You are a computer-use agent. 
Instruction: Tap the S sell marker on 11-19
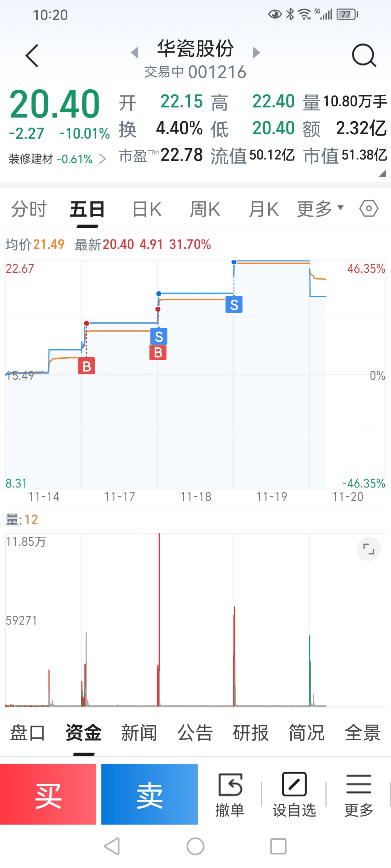tap(234, 305)
